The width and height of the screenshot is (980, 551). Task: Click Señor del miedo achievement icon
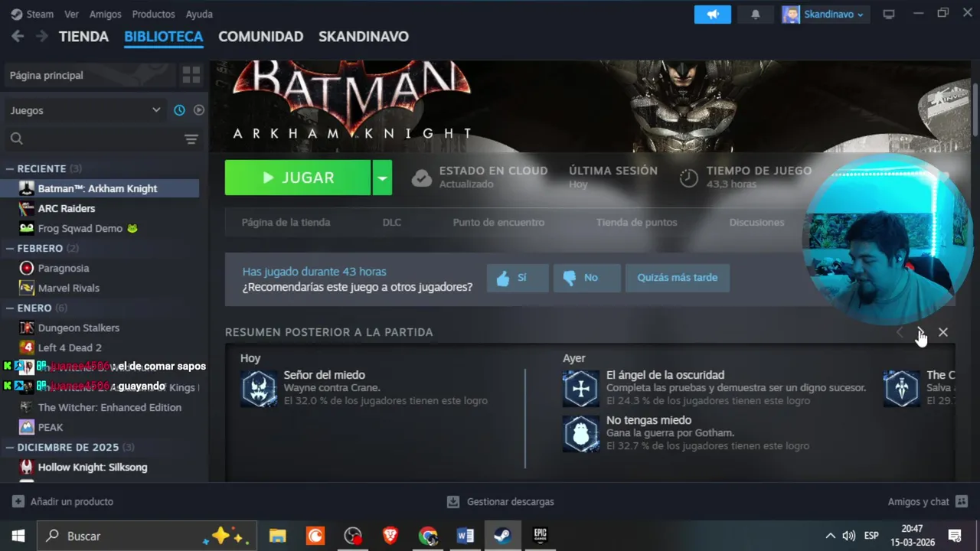click(259, 389)
